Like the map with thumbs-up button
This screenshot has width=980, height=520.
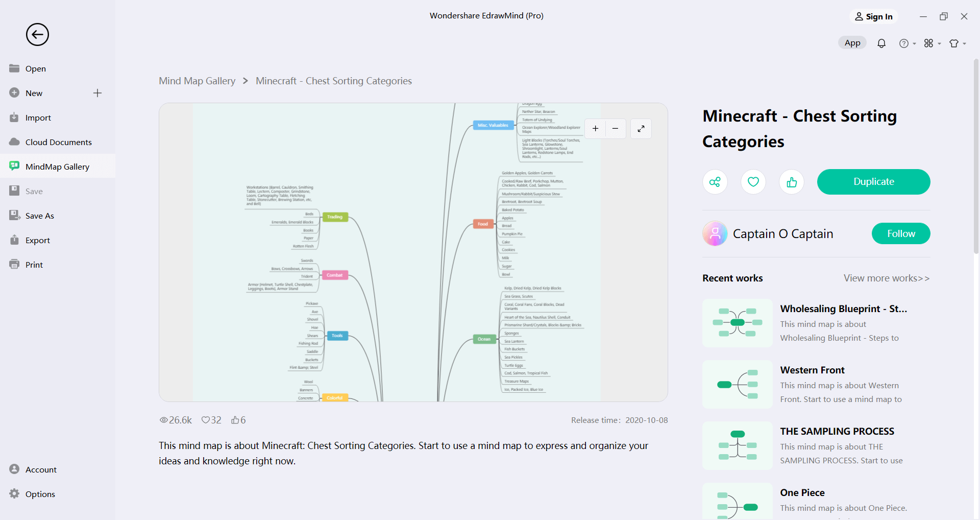[x=792, y=182]
